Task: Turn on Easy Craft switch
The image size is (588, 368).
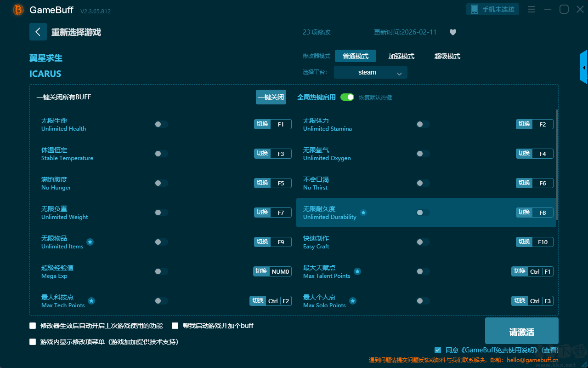Action: [x=423, y=242]
